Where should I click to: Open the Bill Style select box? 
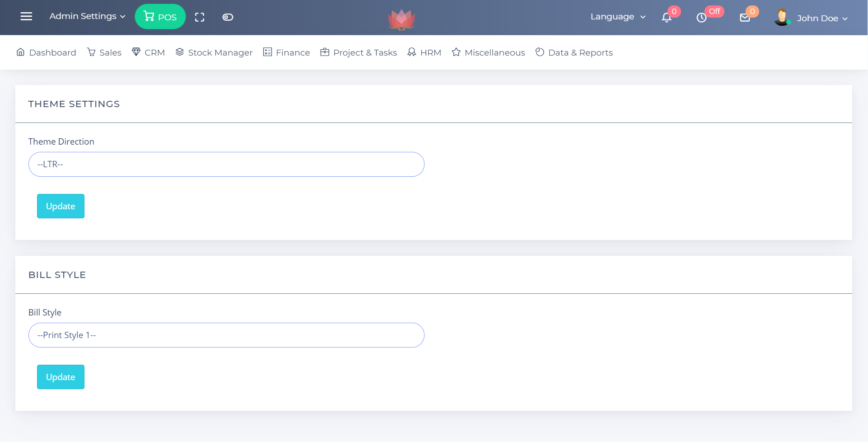[226, 335]
